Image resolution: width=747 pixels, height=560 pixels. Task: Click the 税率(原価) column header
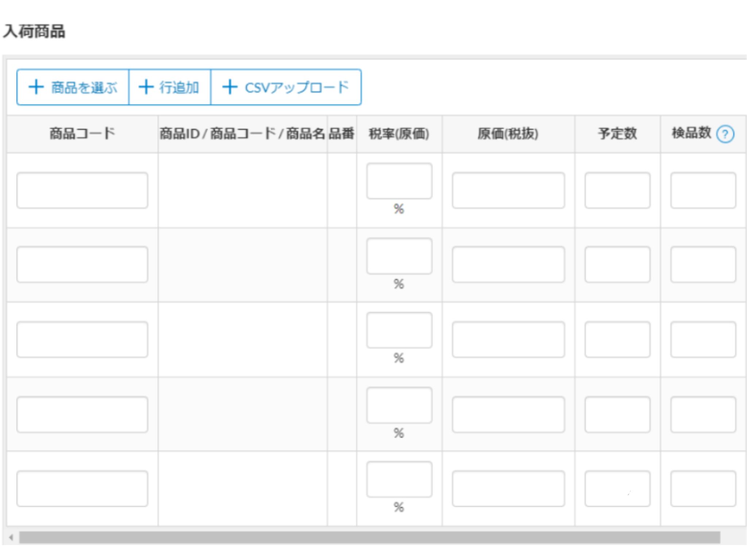point(399,133)
